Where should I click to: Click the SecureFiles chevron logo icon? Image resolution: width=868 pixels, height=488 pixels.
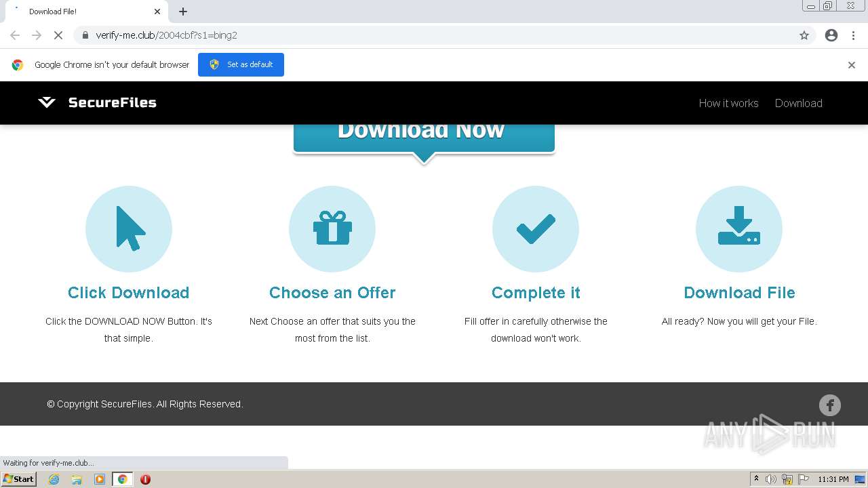coord(46,103)
